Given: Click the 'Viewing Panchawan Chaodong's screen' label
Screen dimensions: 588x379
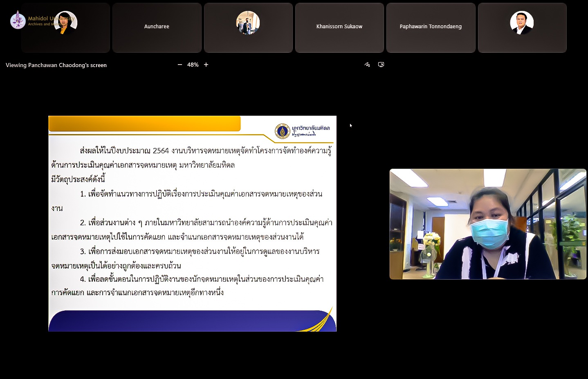Looking at the screenshot, I should [56, 65].
